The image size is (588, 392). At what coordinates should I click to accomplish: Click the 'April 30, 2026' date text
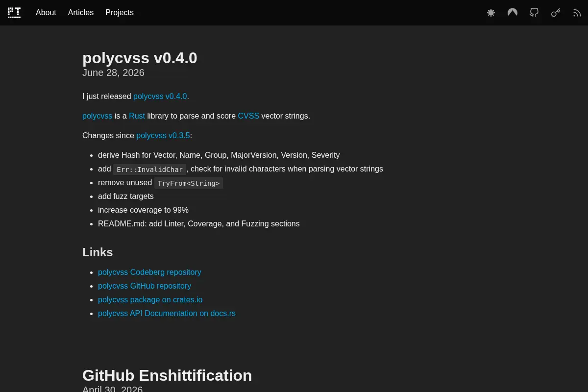pos(112,389)
